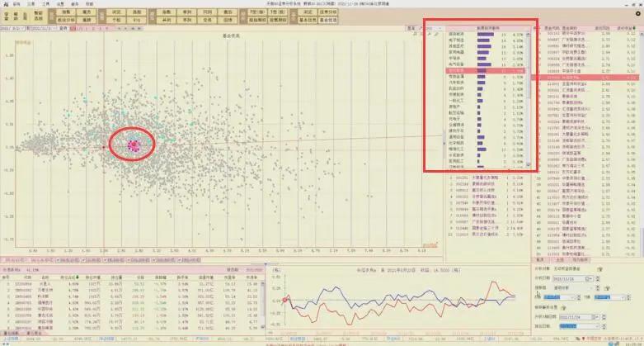Viewport: 644px width, 346px height.
Task: Select the 序列 layout button
Action: pos(187,20)
